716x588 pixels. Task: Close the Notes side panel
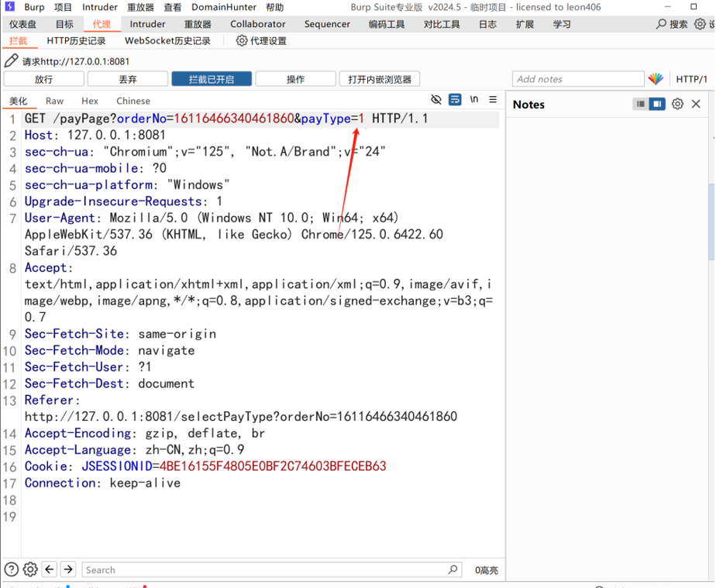(x=696, y=104)
